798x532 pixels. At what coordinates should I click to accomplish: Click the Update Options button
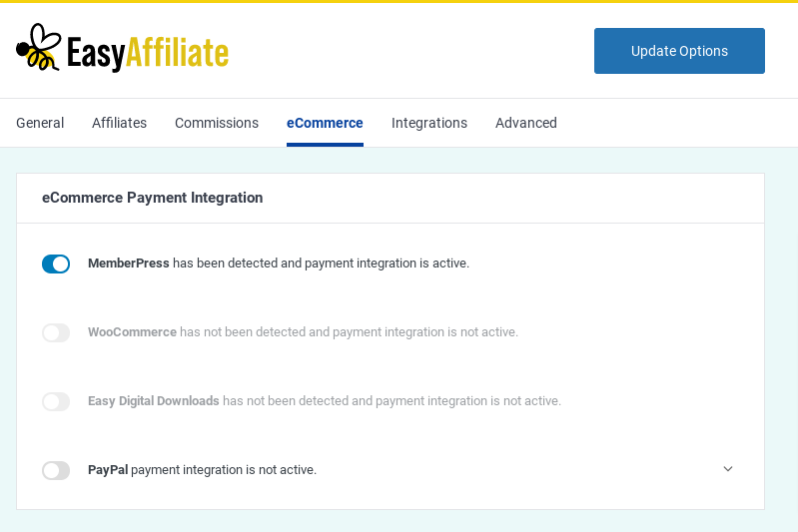coord(679,51)
